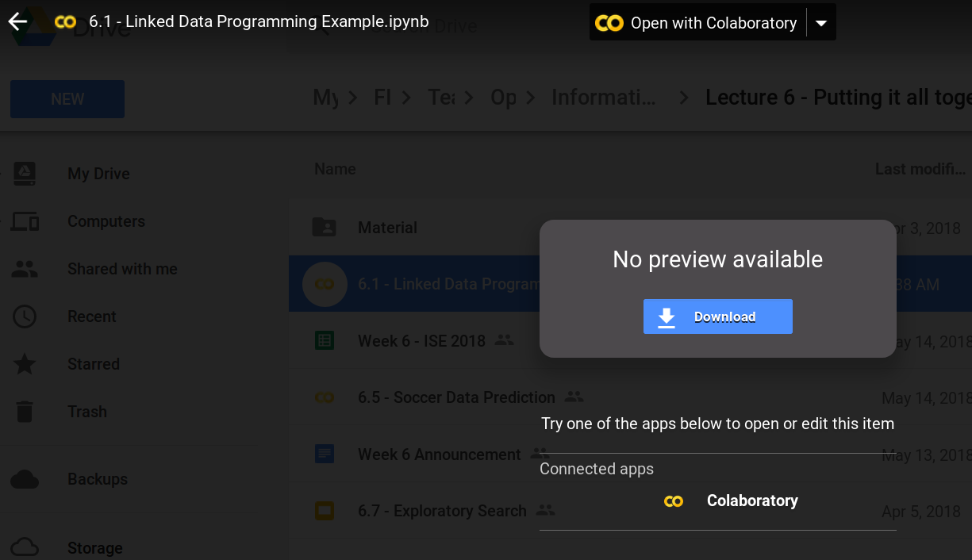This screenshot has width=972, height=560.
Task: Open My Drive in the sidebar
Action: (98, 174)
